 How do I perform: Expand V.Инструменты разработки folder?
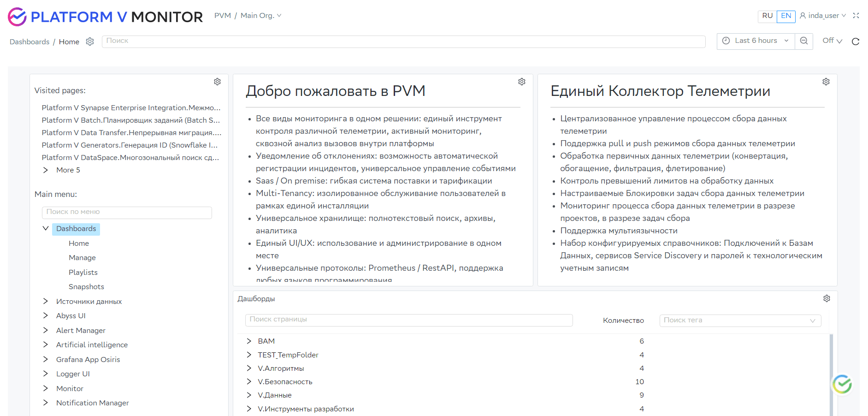(x=249, y=409)
